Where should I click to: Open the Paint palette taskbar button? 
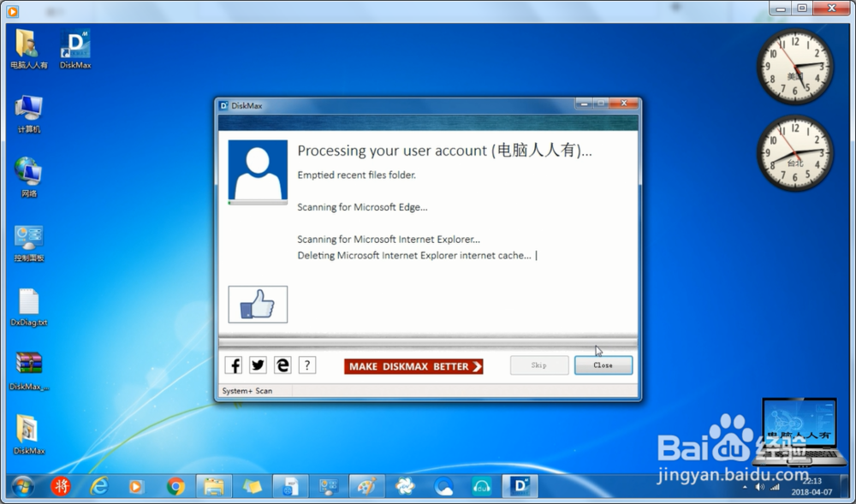[367, 486]
